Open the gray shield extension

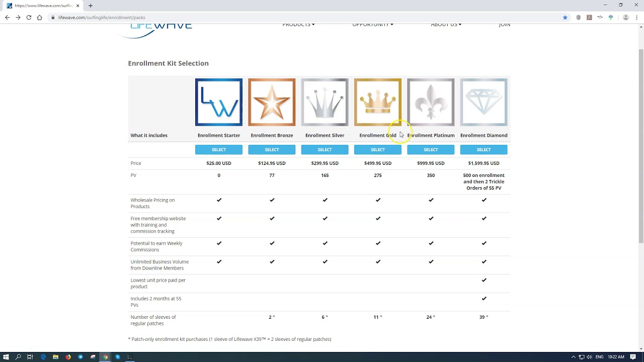579,17
